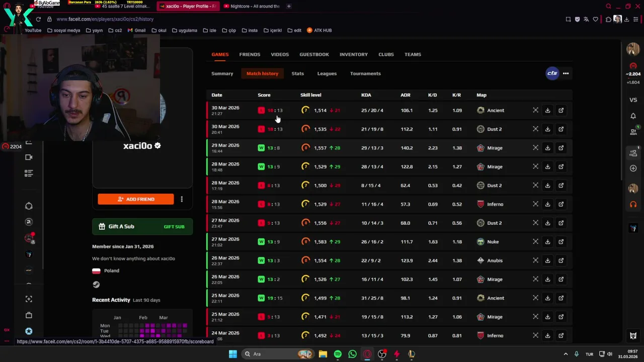This screenshot has height=362, width=644.
Task: Download demo for 28 Mar Inferno match
Action: pos(547,204)
